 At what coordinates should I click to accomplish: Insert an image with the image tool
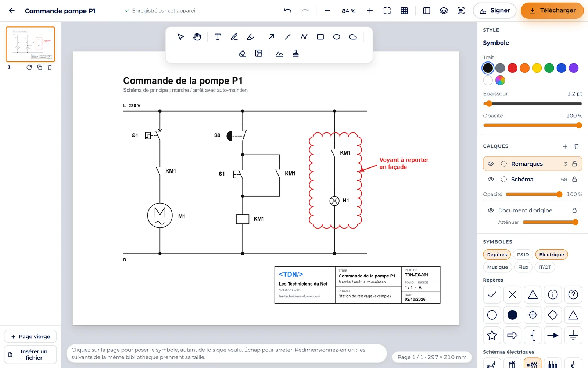tap(259, 53)
